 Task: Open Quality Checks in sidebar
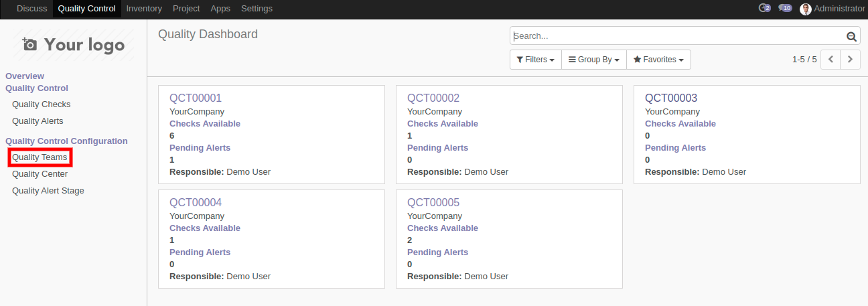tap(41, 104)
